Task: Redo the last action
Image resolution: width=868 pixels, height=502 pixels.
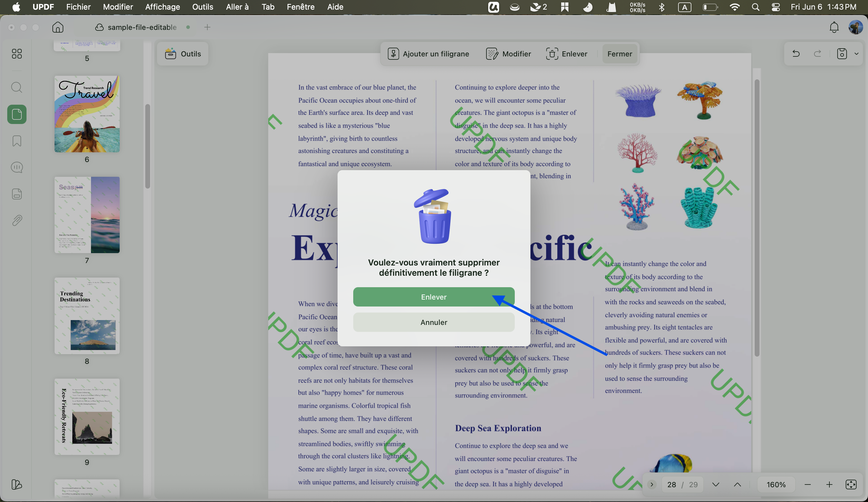Action: pyautogui.click(x=818, y=54)
